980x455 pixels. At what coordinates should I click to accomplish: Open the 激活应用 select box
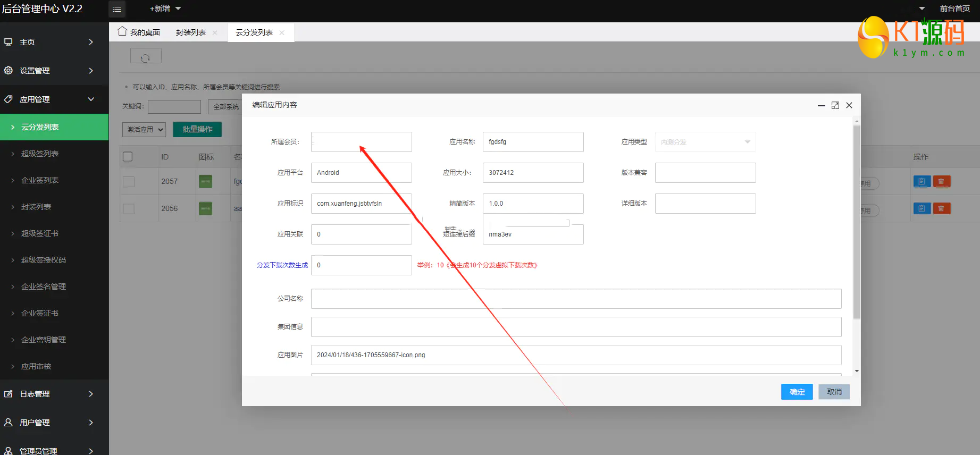pos(144,129)
